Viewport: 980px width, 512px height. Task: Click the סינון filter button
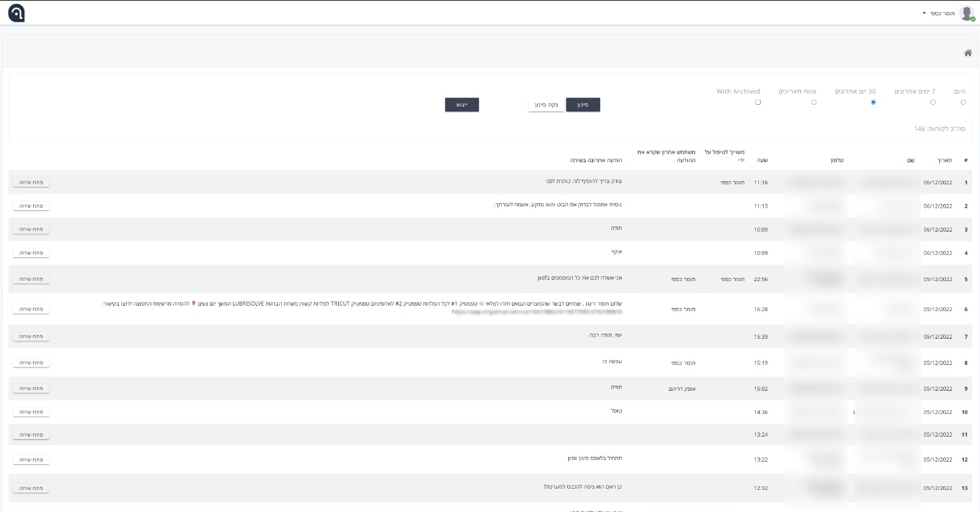[x=582, y=105]
